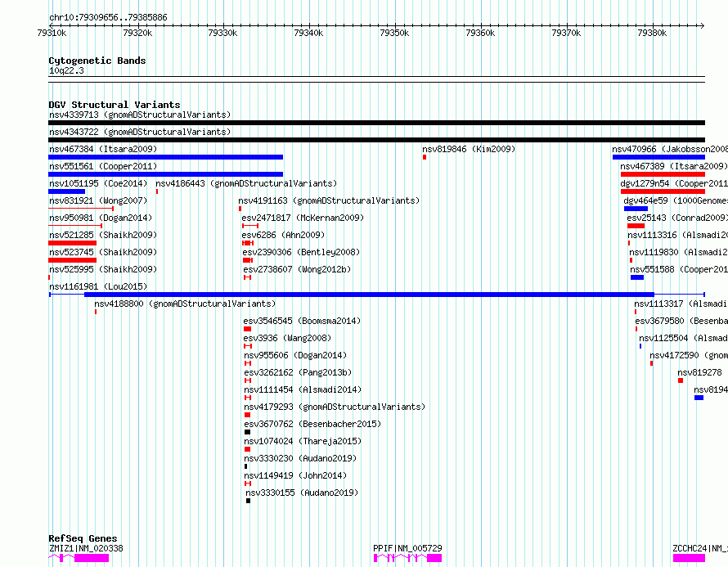
Task: Click the 79340k ruler position marker
Action: click(x=308, y=33)
